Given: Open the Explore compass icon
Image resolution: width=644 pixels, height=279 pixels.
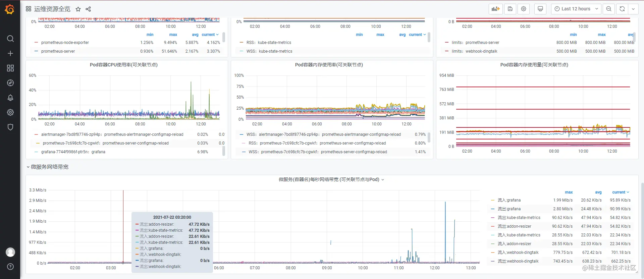Looking at the screenshot, I should (x=10, y=83).
